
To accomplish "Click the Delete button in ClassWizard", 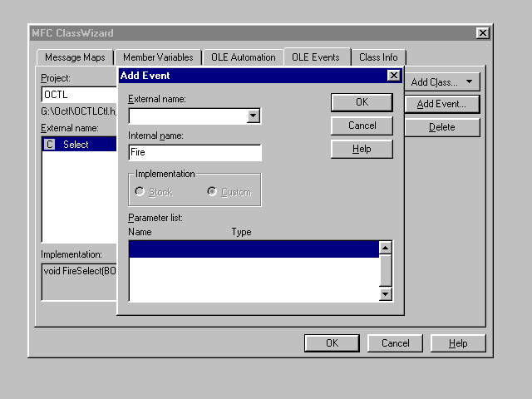I will coord(442,127).
